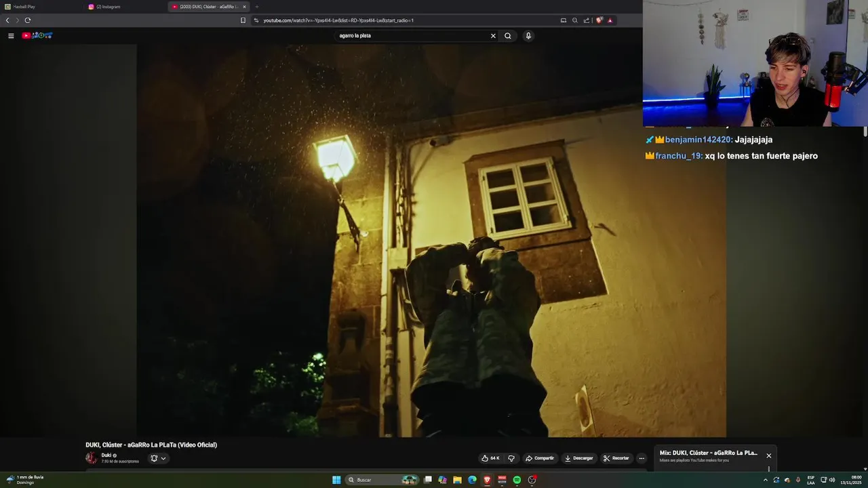Image resolution: width=868 pixels, height=488 pixels.
Task: Open the Duki channel name link
Action: [106, 455]
